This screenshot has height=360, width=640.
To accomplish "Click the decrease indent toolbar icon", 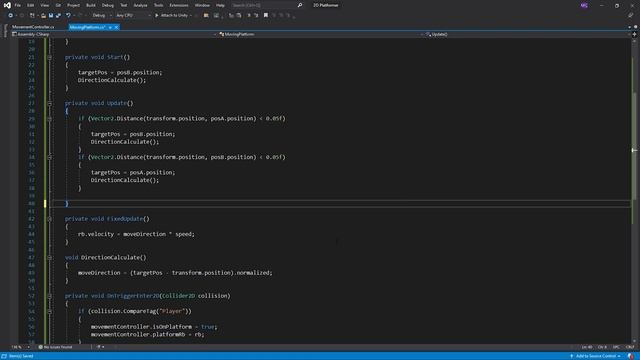I will tap(231, 15).
